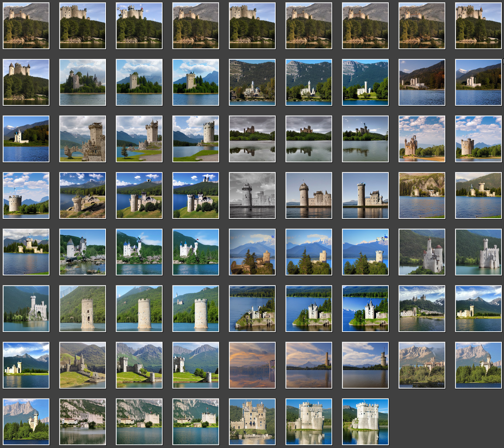Open the castle with red-domed turret thumbnail
The height and width of the screenshot is (448, 504).
[x=422, y=252]
